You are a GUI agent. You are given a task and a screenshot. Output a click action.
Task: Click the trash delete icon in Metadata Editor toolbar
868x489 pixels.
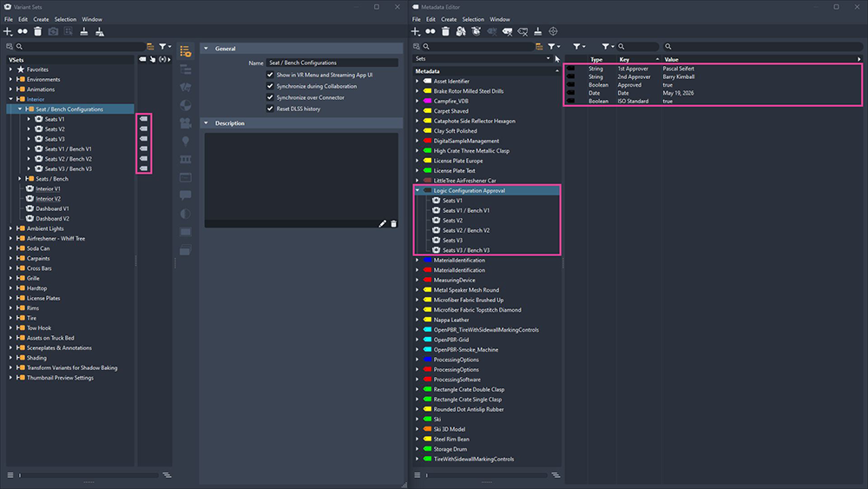click(x=445, y=31)
